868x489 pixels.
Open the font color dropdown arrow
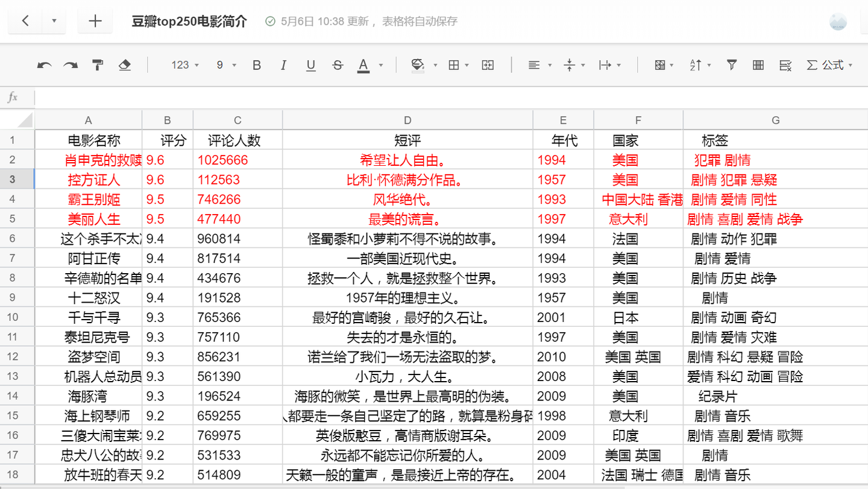pos(380,65)
